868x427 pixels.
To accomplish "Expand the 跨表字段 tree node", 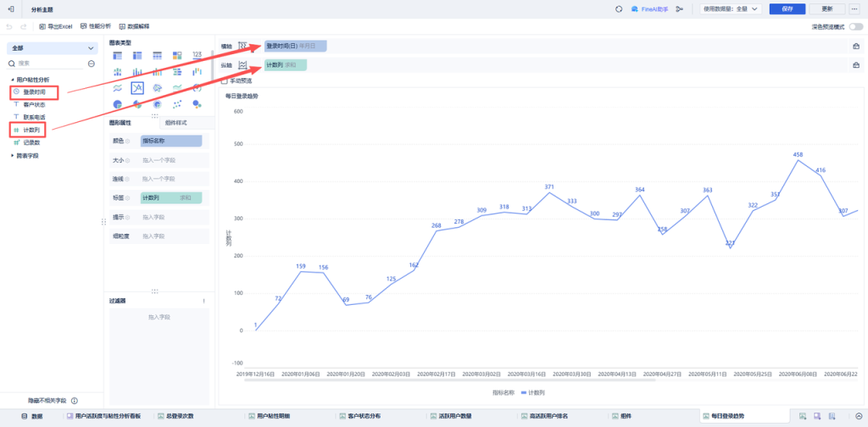I will [25, 155].
